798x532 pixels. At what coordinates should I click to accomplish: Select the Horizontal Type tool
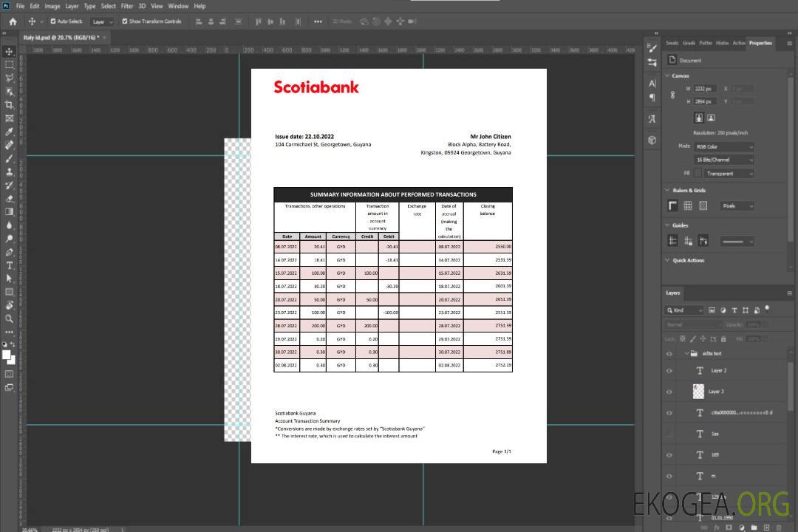(x=10, y=265)
